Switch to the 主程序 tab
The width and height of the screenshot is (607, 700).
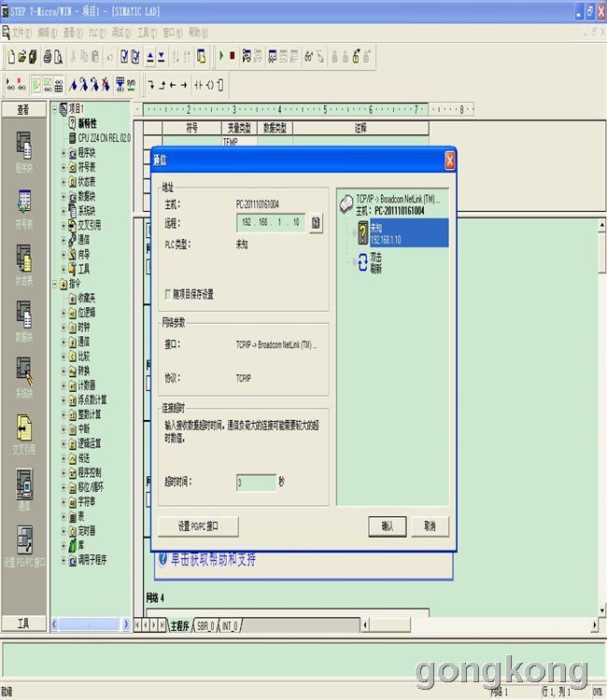click(179, 626)
